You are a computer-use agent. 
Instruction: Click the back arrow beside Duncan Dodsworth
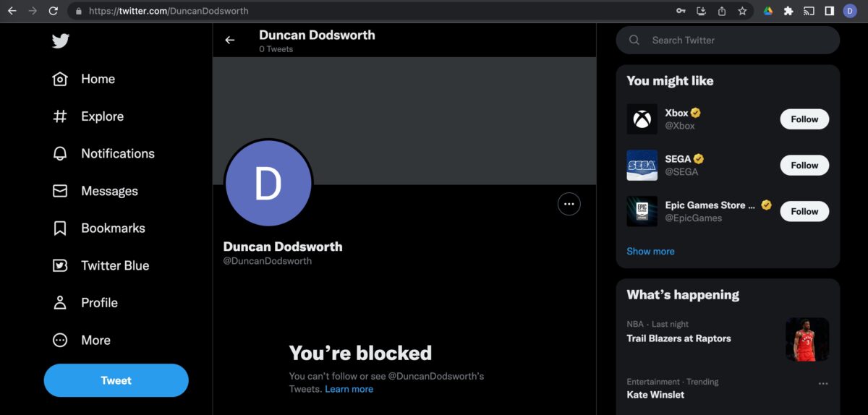pyautogui.click(x=230, y=40)
